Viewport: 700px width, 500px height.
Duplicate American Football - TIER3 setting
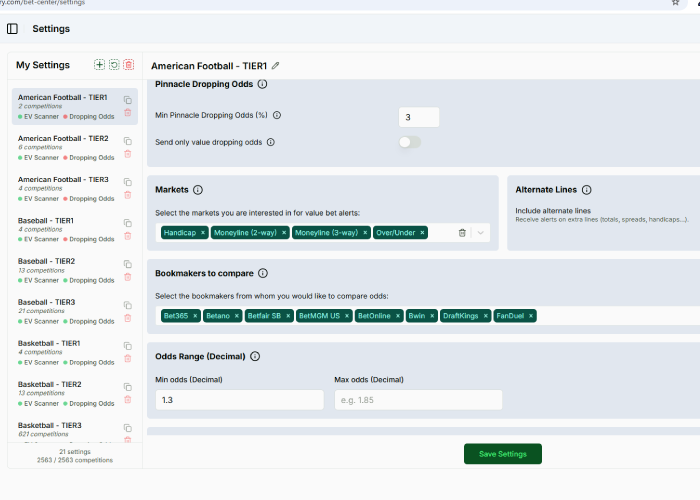(x=128, y=182)
